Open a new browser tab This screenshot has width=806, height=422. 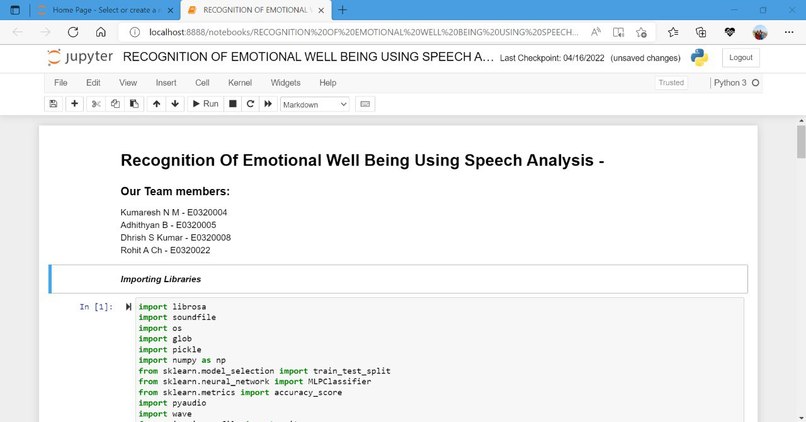[342, 10]
